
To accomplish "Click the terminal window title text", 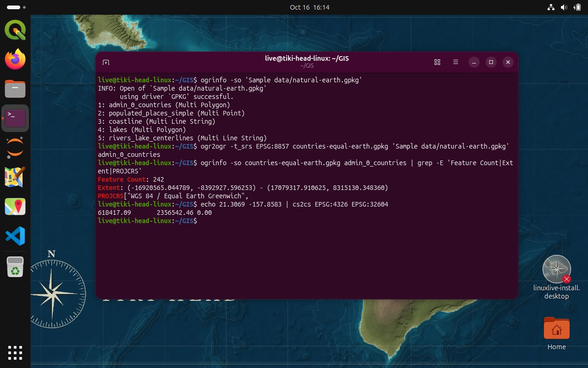I will coord(307,58).
